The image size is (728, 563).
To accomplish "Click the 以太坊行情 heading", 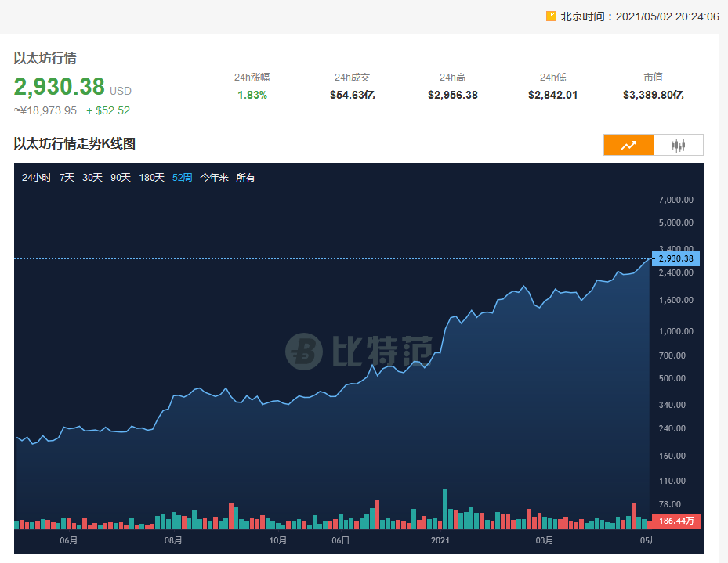I will pyautogui.click(x=45, y=58).
